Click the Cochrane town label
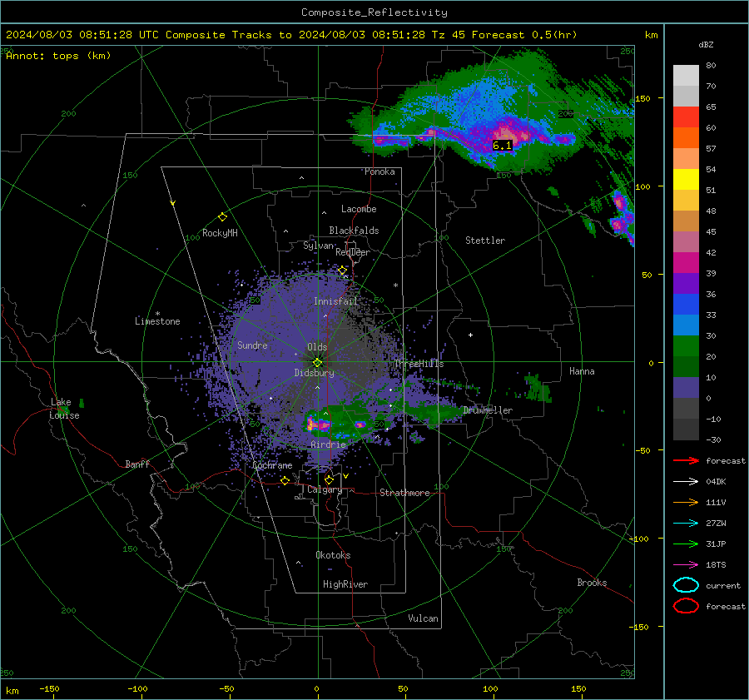This screenshot has height=700, width=749. [272, 465]
